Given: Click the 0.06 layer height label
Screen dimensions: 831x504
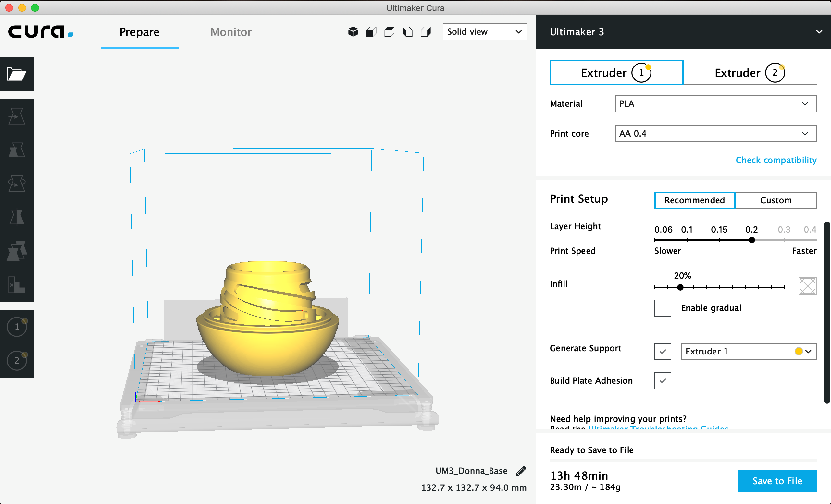Looking at the screenshot, I should [x=664, y=229].
